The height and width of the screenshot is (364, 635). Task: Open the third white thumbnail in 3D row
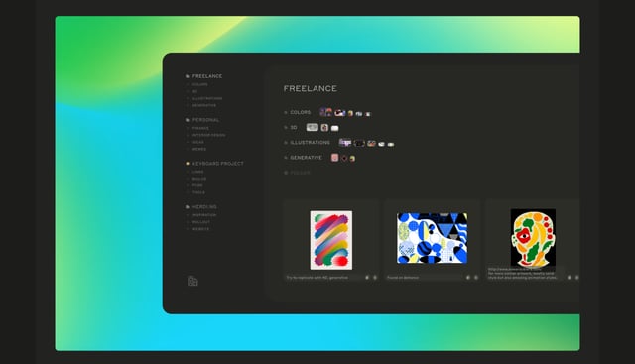pos(335,128)
